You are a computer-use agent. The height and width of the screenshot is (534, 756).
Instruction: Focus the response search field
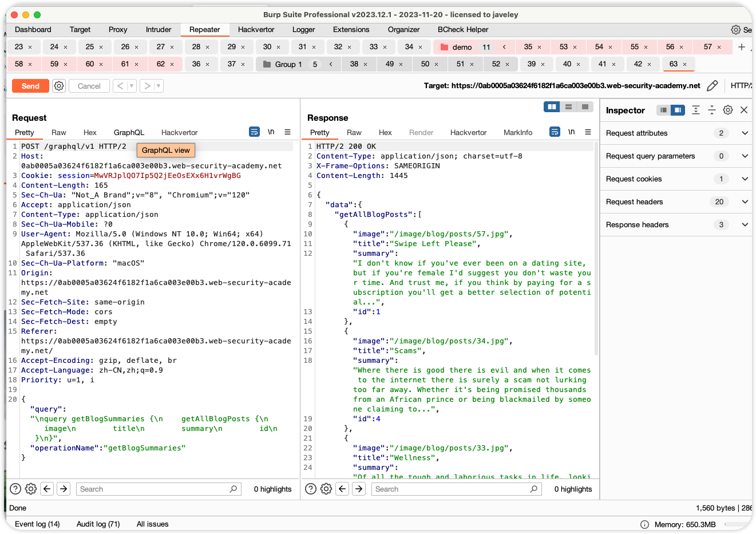(457, 489)
